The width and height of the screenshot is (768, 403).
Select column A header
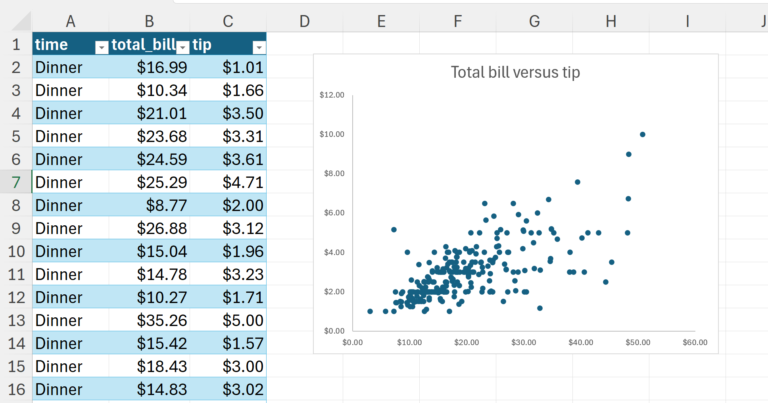coord(72,20)
